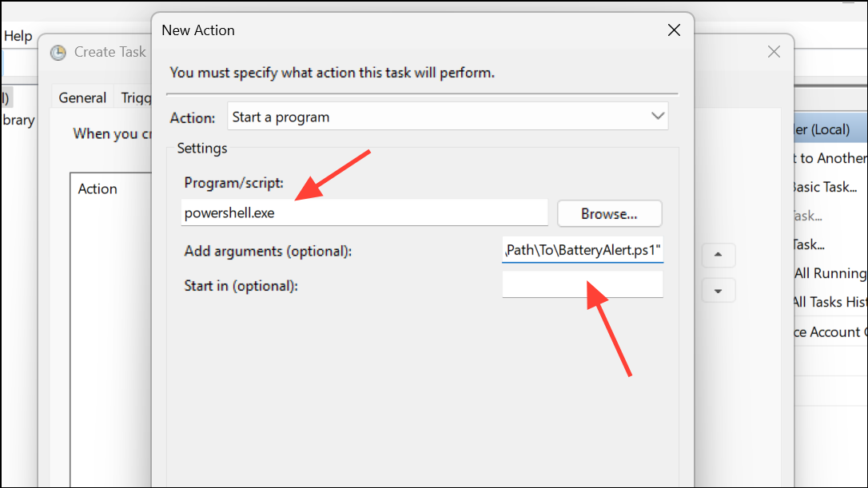Expand the Action dropdown chevron
The image size is (868, 488).
click(x=658, y=116)
